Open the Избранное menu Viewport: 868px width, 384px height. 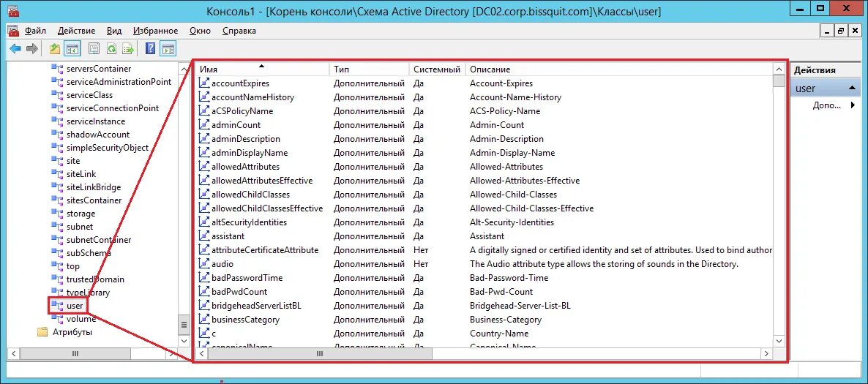click(x=156, y=31)
